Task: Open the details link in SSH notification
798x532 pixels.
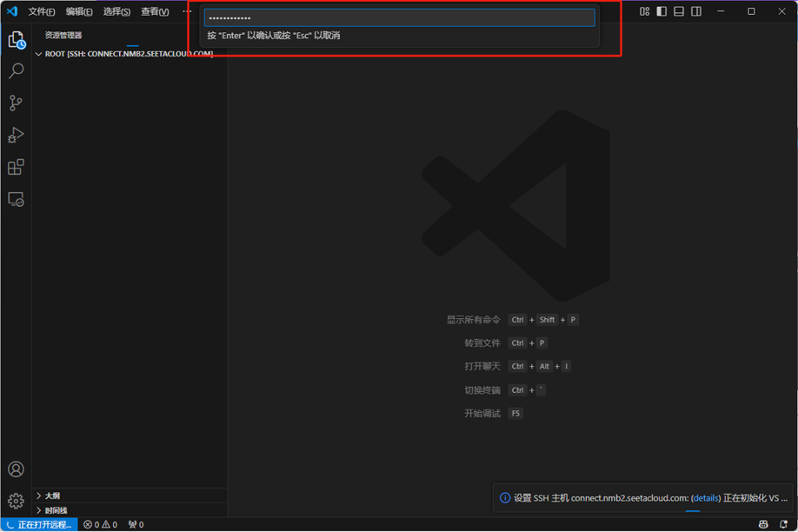Action: [705, 498]
